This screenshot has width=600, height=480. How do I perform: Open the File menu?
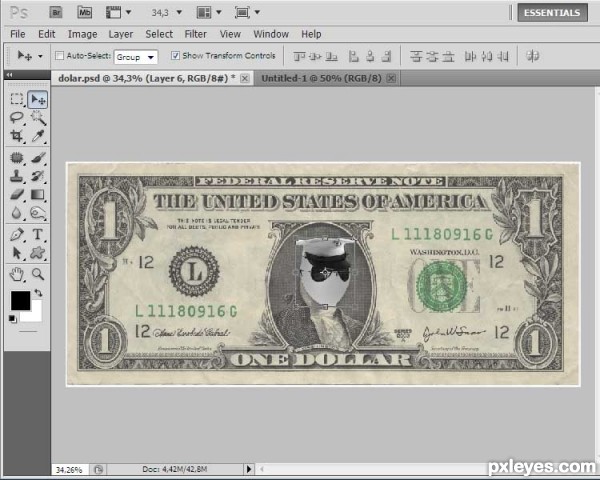18,34
